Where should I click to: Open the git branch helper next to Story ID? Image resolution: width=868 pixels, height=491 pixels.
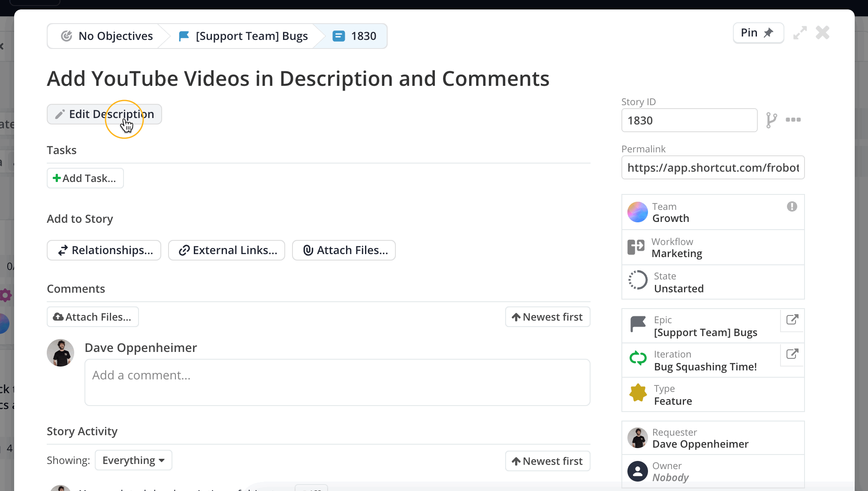[772, 120]
